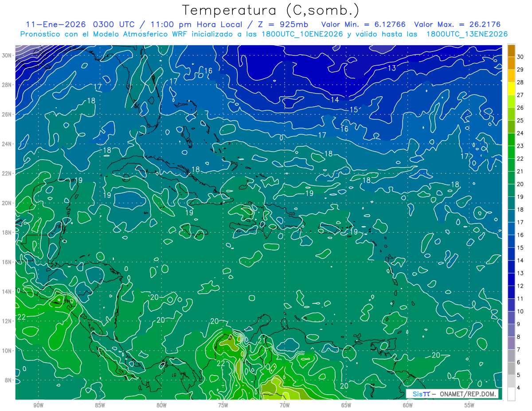Viewport: 532px width, 411px height.
Task: Click the '85W' longitude axis label
Action: (100, 405)
